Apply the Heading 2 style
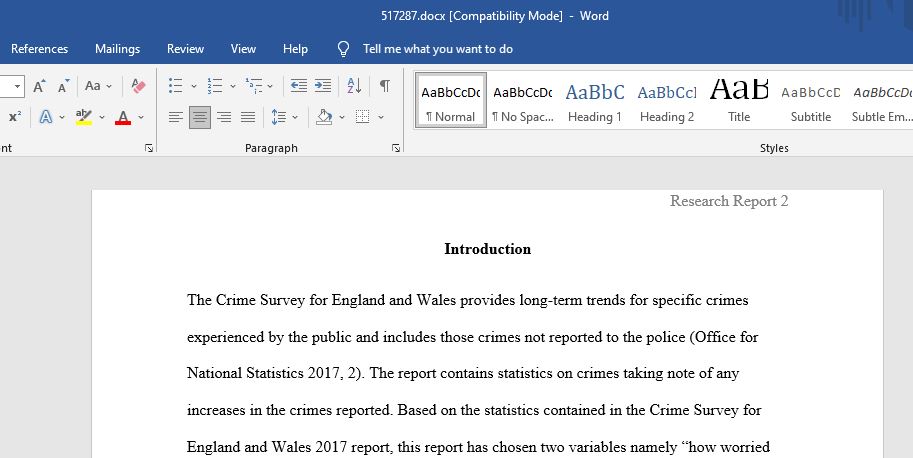 click(667, 100)
